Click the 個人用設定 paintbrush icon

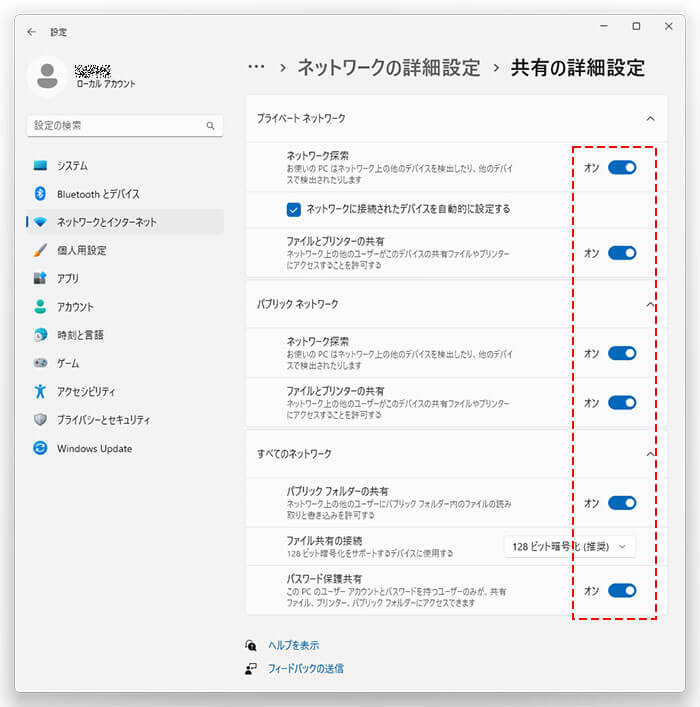point(40,250)
